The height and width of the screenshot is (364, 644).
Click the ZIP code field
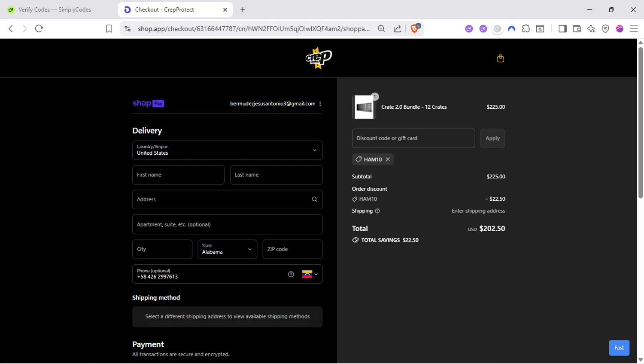[x=292, y=249]
